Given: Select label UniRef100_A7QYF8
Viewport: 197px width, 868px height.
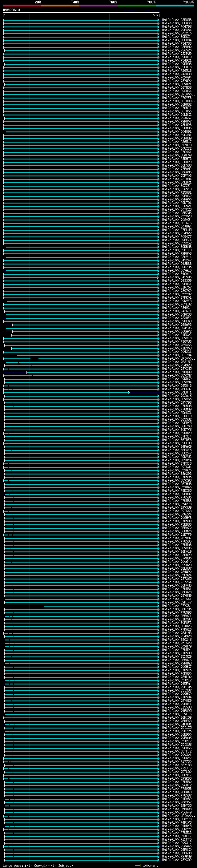Looking at the screenshot, I should click(177, 98).
